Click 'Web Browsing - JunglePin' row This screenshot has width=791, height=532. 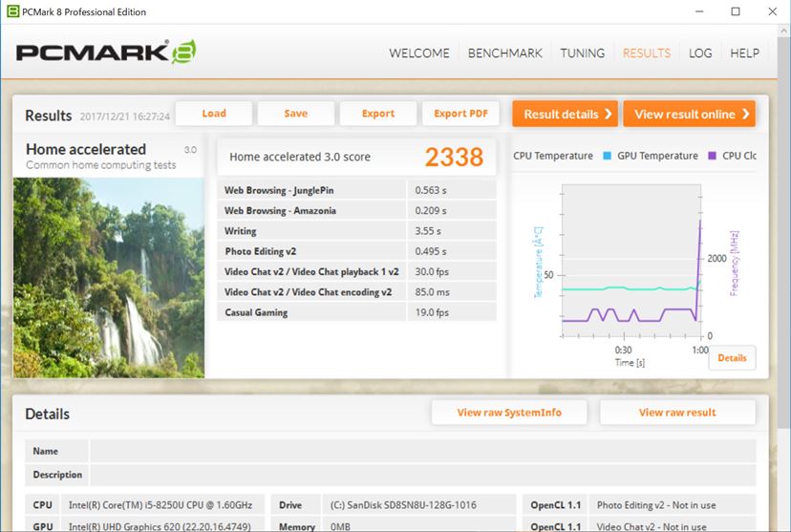356,190
